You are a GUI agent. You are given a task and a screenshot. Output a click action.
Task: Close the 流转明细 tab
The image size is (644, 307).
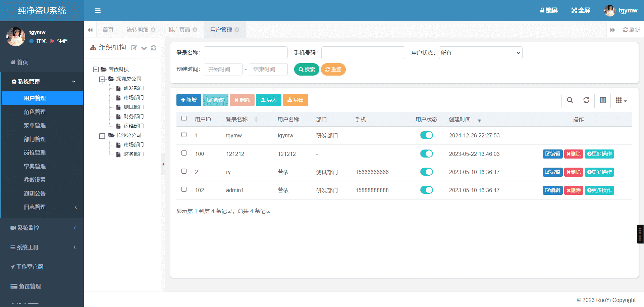coord(153,30)
